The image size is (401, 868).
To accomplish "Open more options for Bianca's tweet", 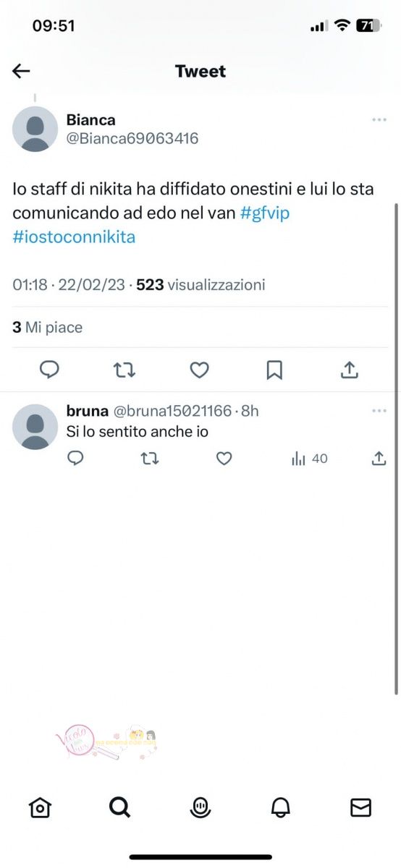I will pos(379,120).
